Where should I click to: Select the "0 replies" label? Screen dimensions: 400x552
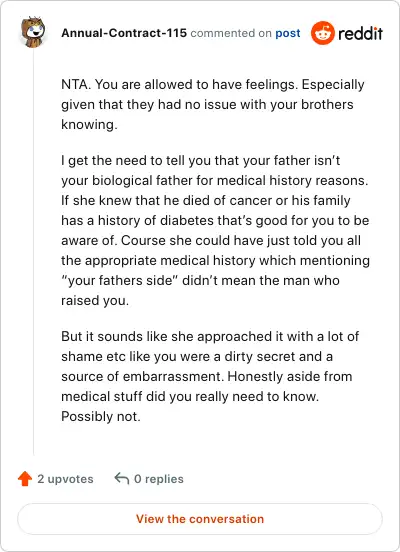point(159,479)
